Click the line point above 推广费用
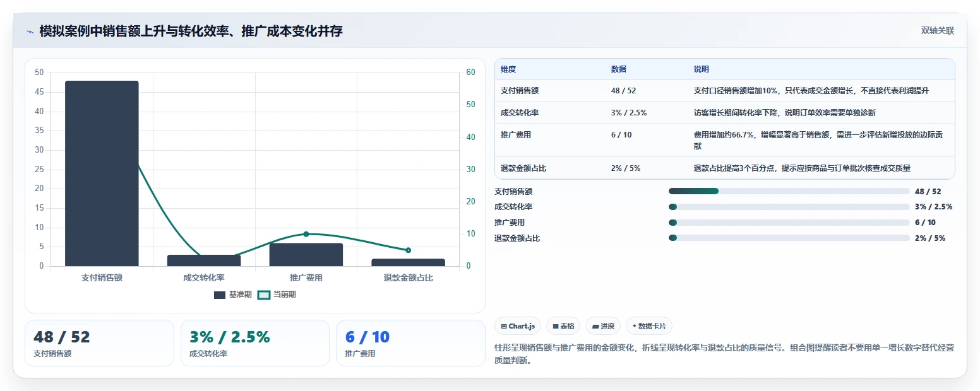The height and width of the screenshot is (391, 980). pyautogui.click(x=306, y=234)
